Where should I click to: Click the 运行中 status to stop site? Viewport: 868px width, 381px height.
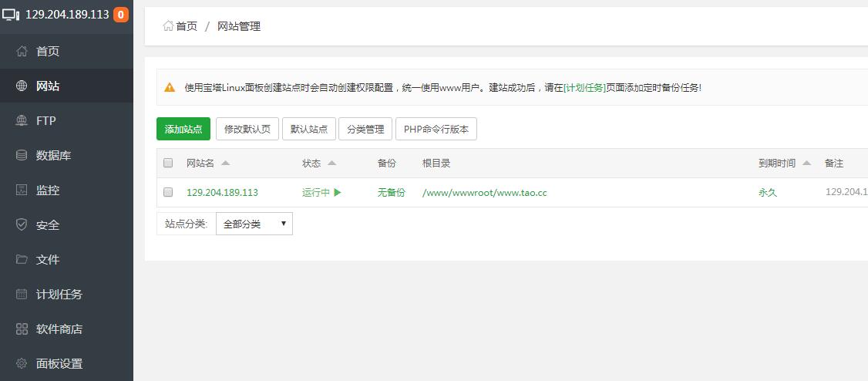321,192
